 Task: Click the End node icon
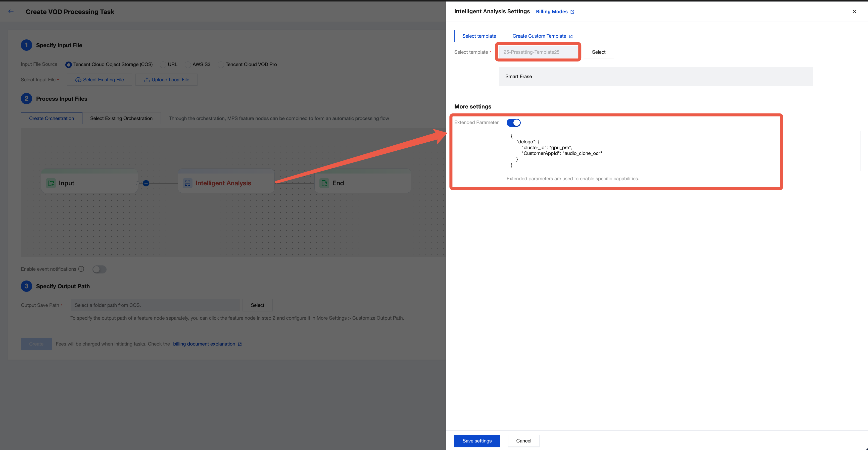(x=324, y=183)
